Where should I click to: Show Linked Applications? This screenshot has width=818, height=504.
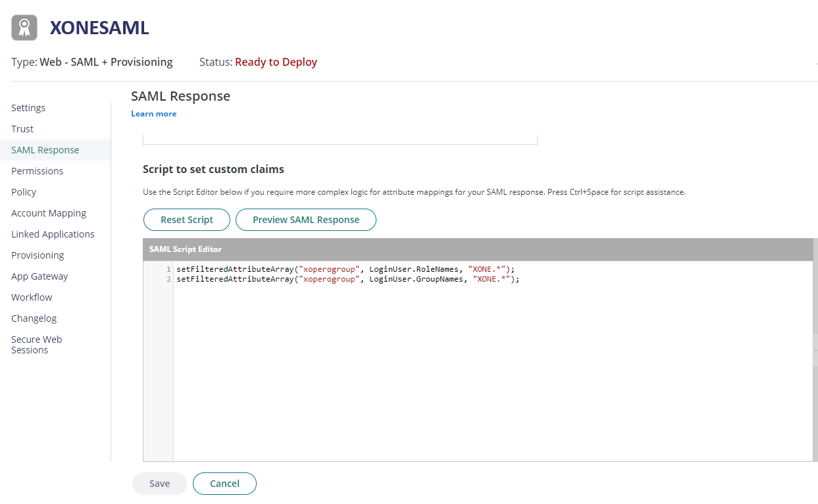click(x=53, y=234)
